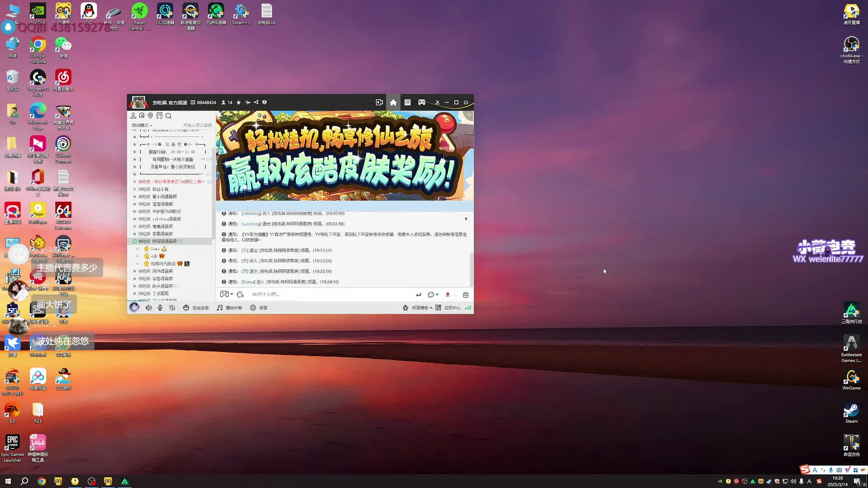868x488 pixels.
Task: Send message with the enter arrow icon
Action: [x=418, y=295]
